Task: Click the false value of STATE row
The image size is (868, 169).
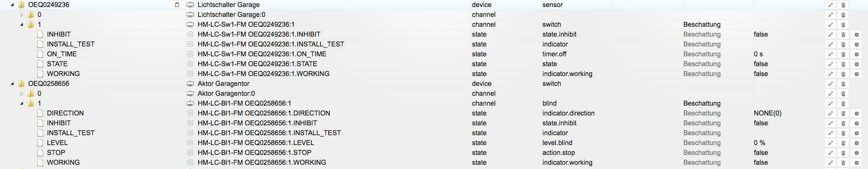Action: (761, 64)
